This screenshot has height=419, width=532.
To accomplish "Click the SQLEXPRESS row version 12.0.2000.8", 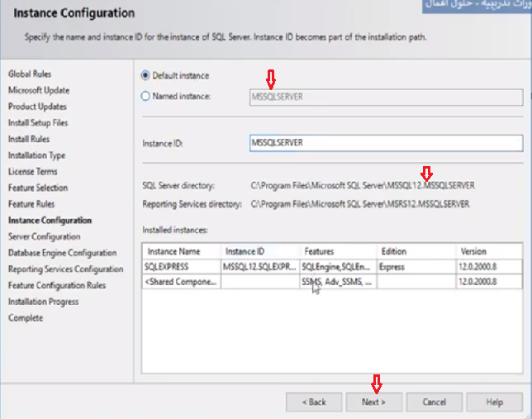I will [489, 267].
